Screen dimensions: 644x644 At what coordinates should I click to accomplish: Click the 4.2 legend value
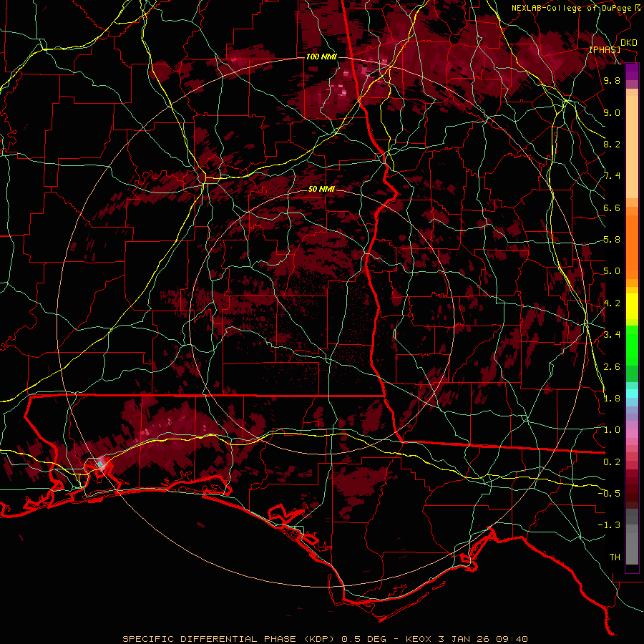click(x=612, y=303)
